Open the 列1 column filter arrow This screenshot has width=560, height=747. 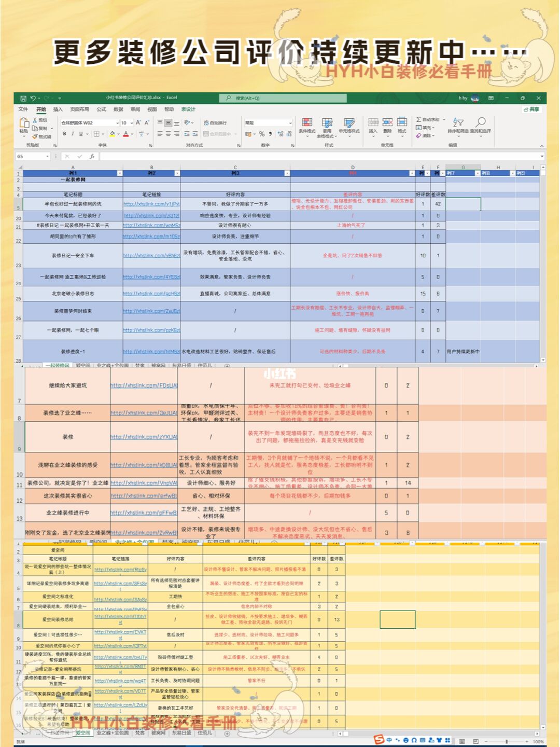point(120,173)
